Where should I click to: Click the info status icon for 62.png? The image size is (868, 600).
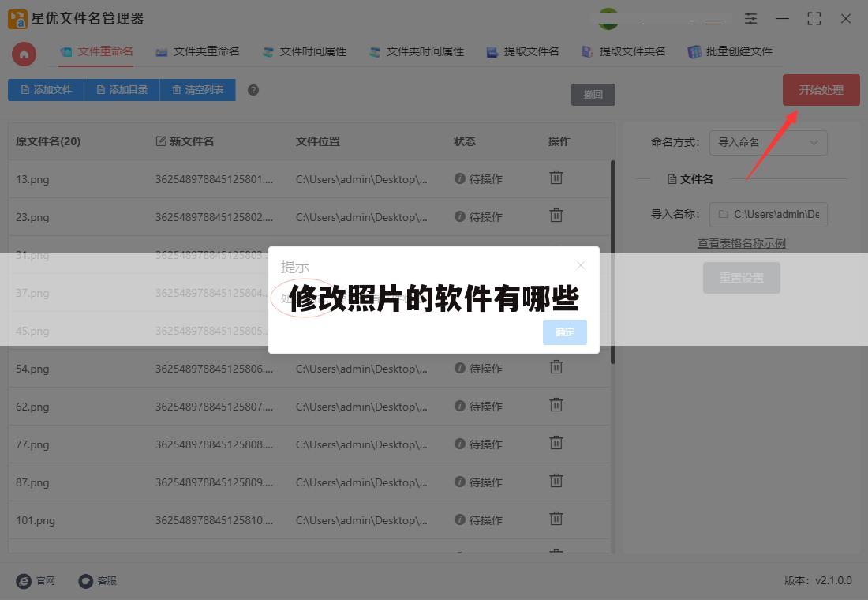pos(459,406)
